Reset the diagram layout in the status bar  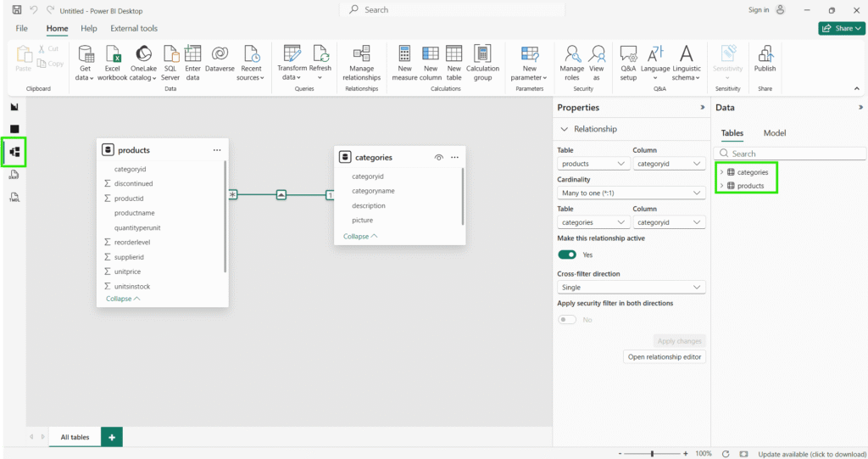pyautogui.click(x=726, y=453)
